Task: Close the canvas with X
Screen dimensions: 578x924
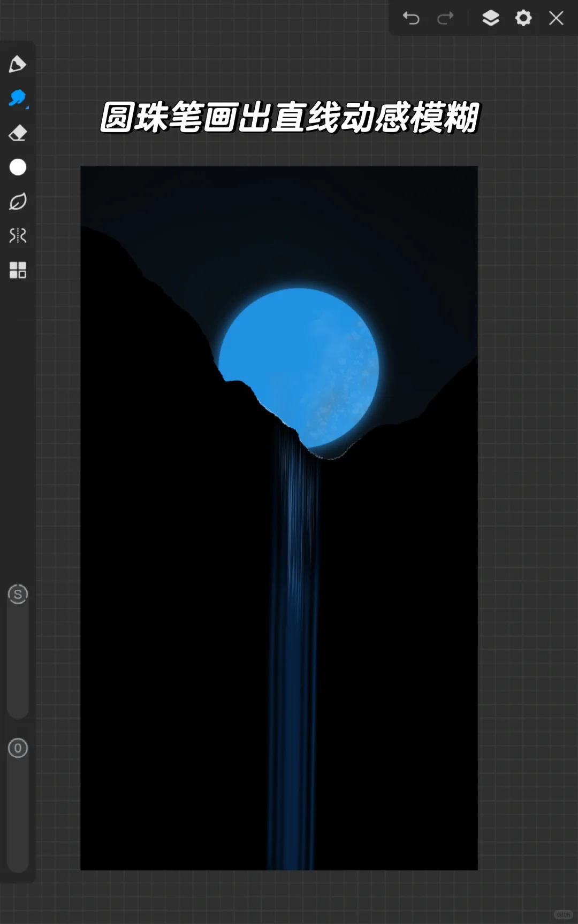Action: coord(557,18)
